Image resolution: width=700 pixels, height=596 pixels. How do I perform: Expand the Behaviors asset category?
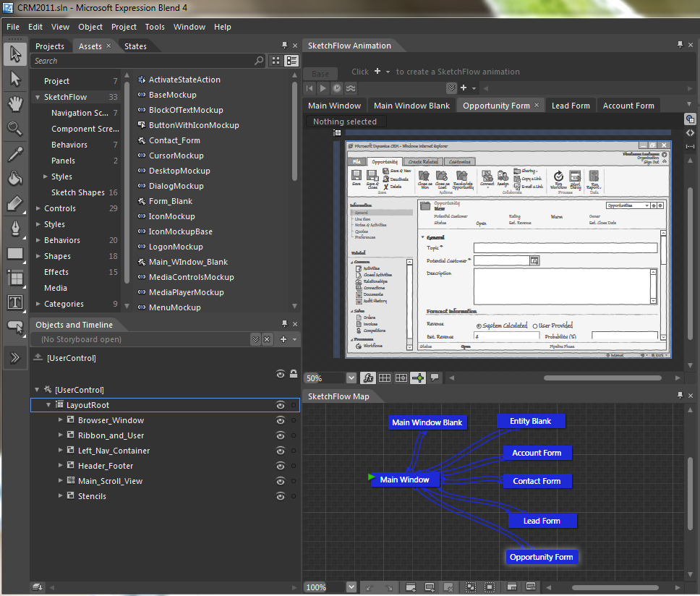(x=38, y=240)
